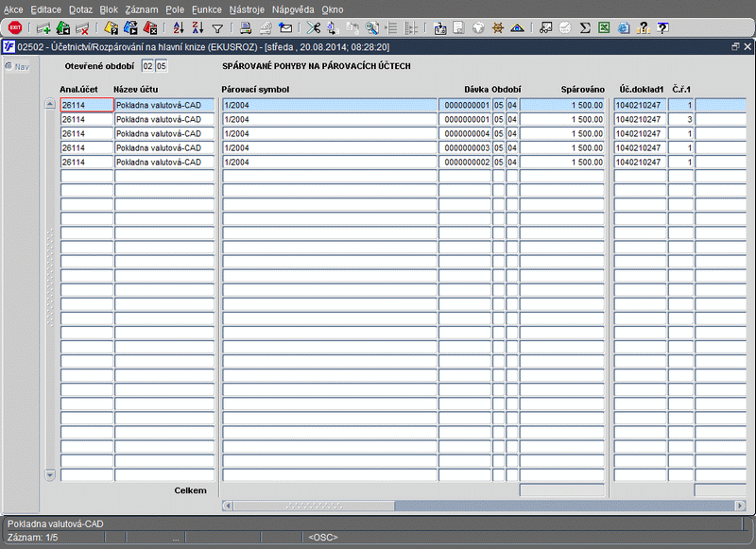Open the Záznam menu
Viewport: 756px width, 549px height.
[141, 9]
